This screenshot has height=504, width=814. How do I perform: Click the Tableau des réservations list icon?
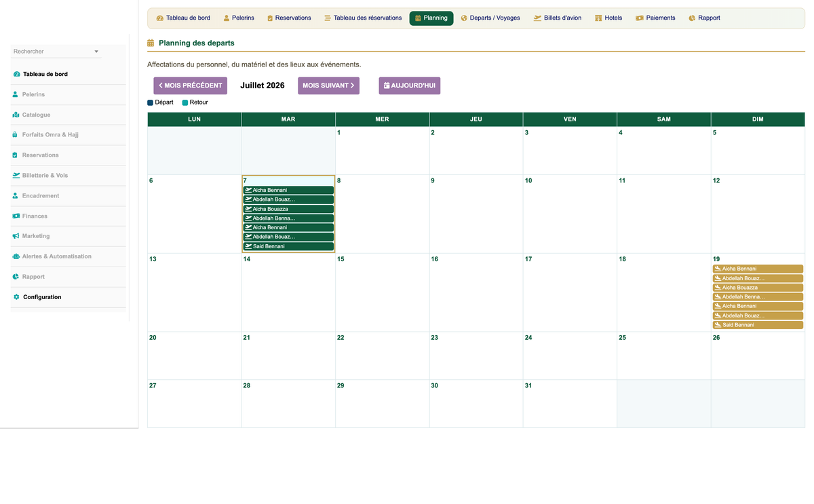pos(328,18)
